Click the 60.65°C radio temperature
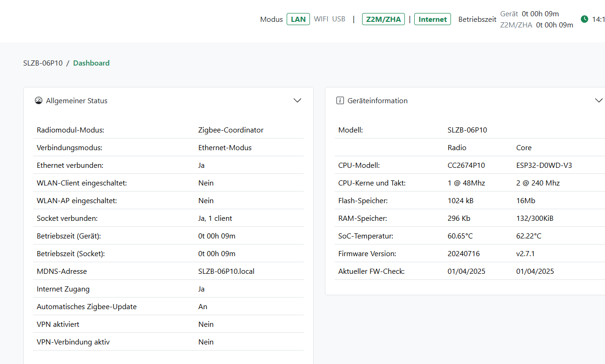The width and height of the screenshot is (605, 364). pos(460,236)
